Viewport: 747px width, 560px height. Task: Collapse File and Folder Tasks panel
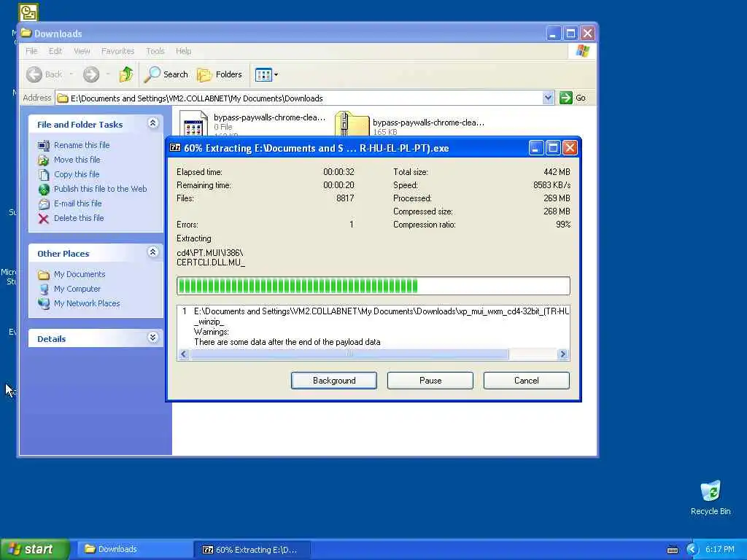click(152, 123)
